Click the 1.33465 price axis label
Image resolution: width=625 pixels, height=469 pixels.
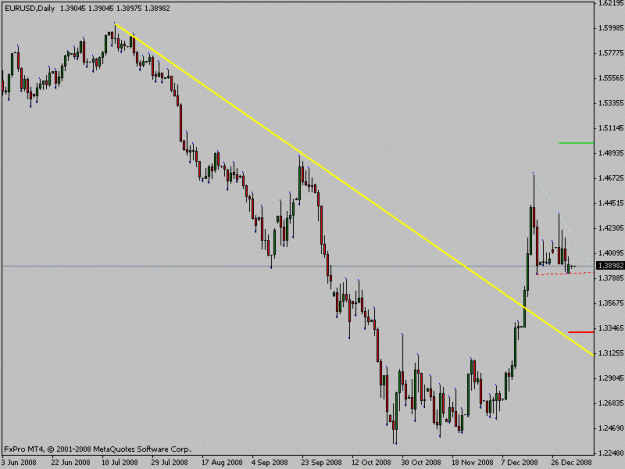coord(611,328)
